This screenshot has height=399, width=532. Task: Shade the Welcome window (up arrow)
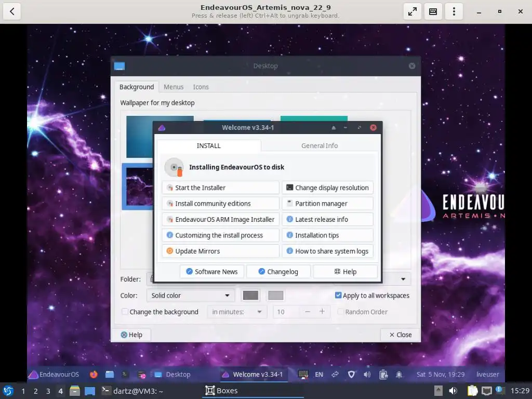[334, 128]
